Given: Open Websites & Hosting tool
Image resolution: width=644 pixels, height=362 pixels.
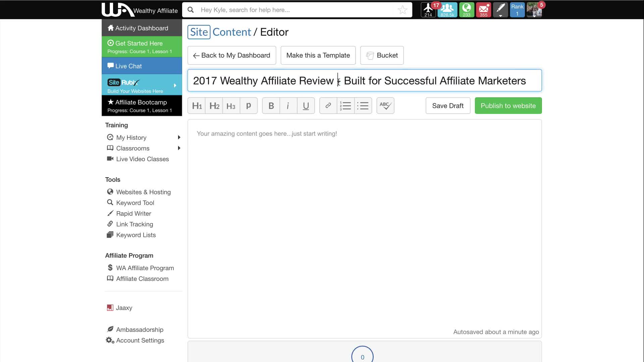Looking at the screenshot, I should (x=143, y=192).
